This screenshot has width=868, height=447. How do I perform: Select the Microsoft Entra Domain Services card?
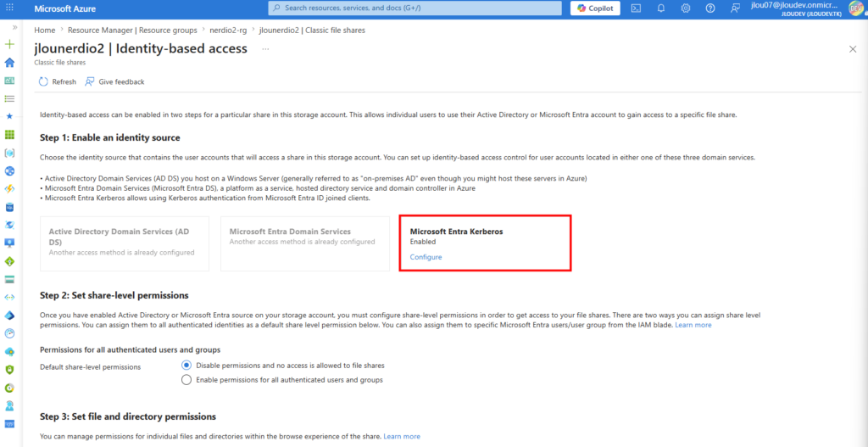click(305, 243)
